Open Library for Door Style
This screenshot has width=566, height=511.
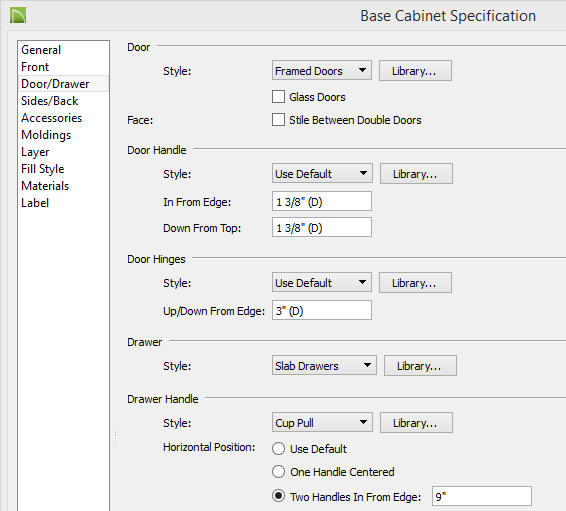[x=415, y=71]
